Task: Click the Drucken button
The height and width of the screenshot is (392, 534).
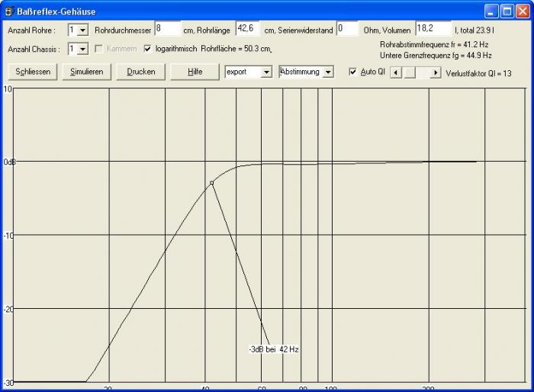Action: coord(141,72)
